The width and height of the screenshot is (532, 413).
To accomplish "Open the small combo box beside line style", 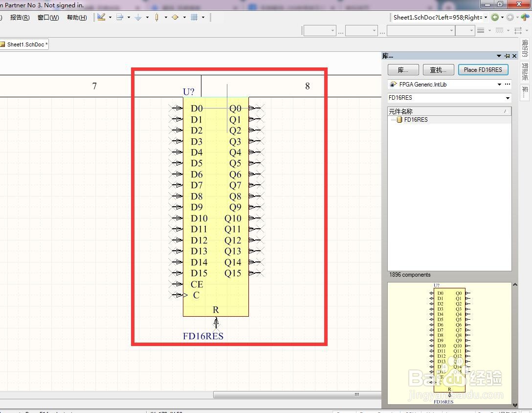I will (x=465, y=30).
